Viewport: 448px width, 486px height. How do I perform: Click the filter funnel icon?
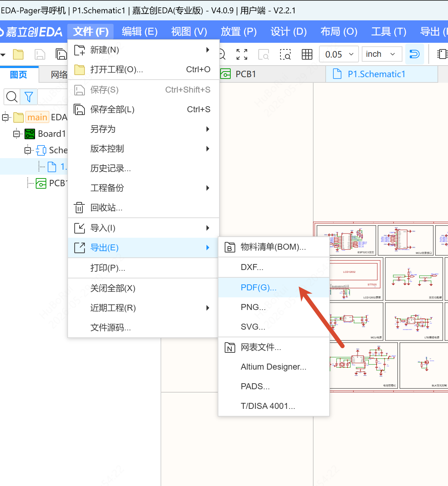[29, 97]
